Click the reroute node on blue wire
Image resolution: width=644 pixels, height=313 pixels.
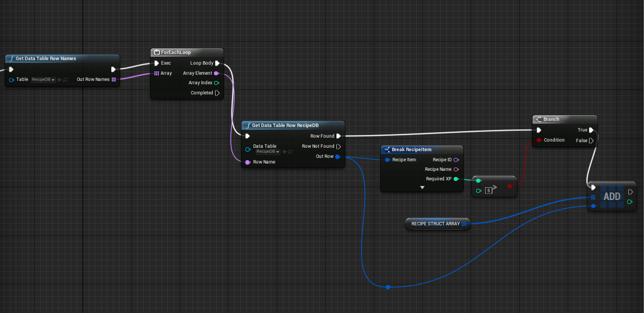click(388, 287)
